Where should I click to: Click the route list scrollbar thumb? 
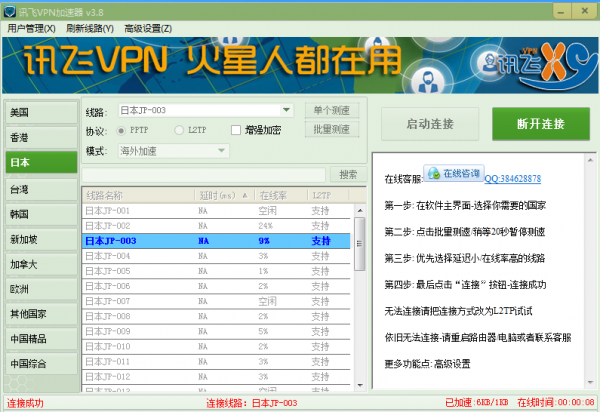360,244
